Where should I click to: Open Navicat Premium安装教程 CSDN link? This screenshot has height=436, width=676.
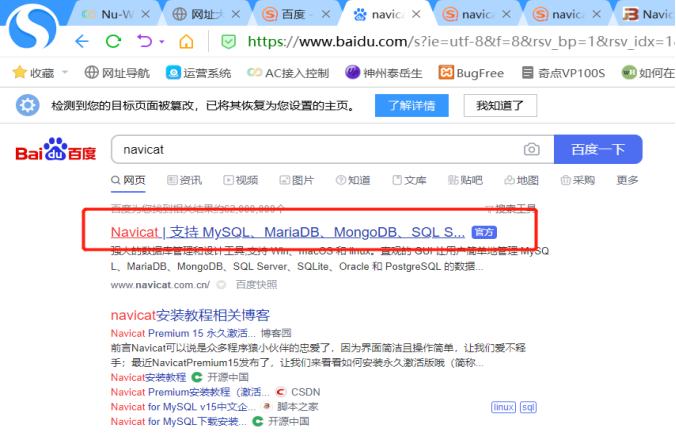tap(190, 392)
